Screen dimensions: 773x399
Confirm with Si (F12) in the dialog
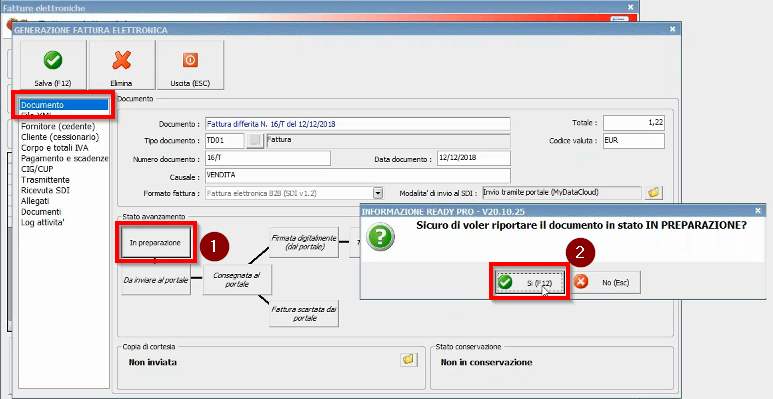tap(529, 283)
